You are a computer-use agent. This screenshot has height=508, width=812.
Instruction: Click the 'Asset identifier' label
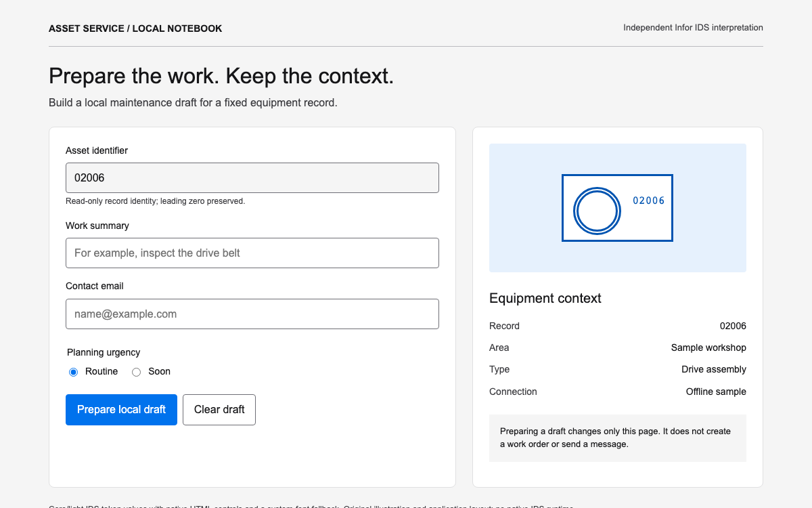point(97,150)
